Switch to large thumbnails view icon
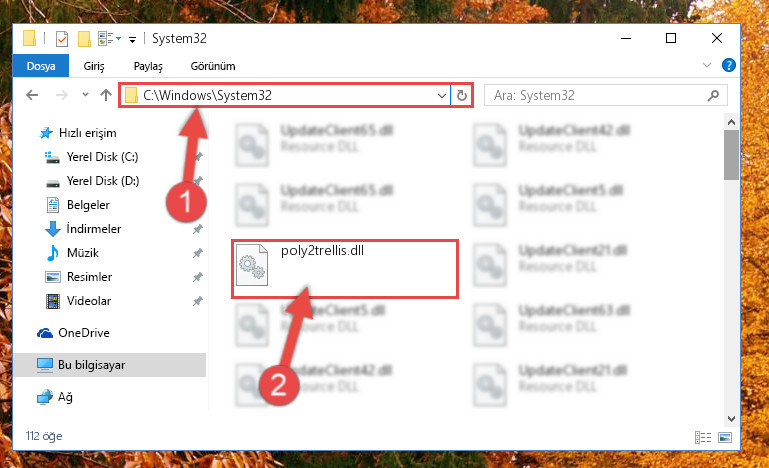The image size is (769, 468). point(725,437)
